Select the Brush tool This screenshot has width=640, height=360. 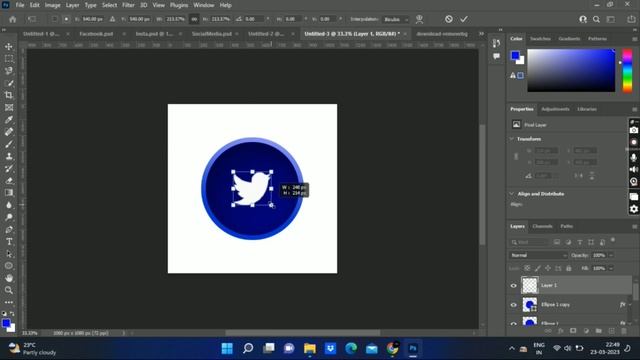click(x=9, y=144)
